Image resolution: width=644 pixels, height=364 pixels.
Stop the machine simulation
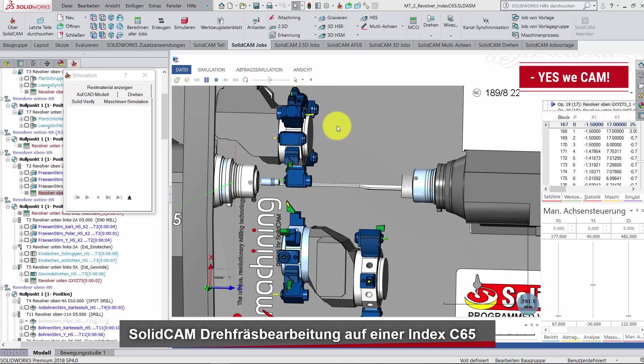(216, 80)
